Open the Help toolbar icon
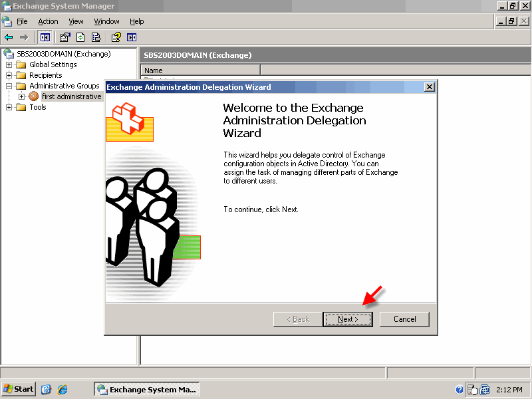 [116, 37]
